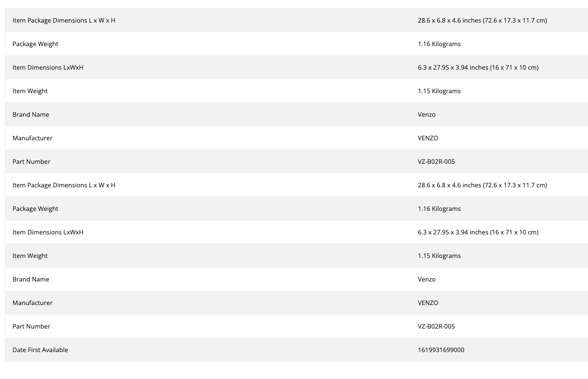The image size is (588, 379).
Task: Select the second 1.16 Kilograms value
Action: coord(439,208)
